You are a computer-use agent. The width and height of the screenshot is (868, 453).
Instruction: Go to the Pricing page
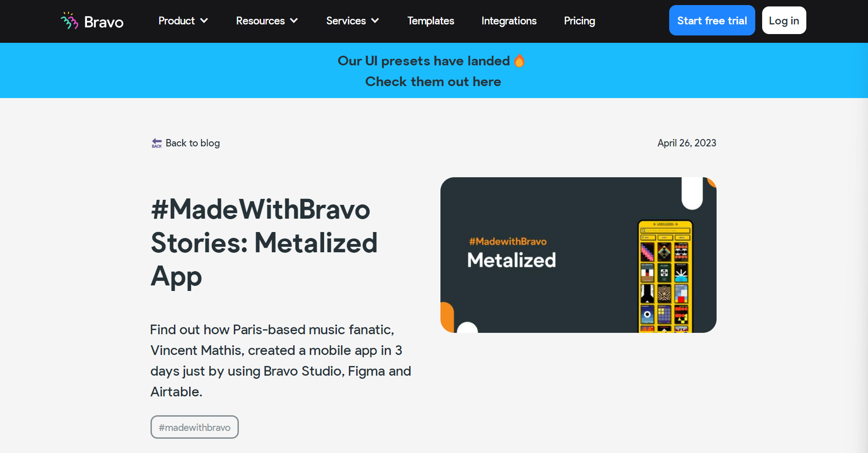pyautogui.click(x=579, y=21)
